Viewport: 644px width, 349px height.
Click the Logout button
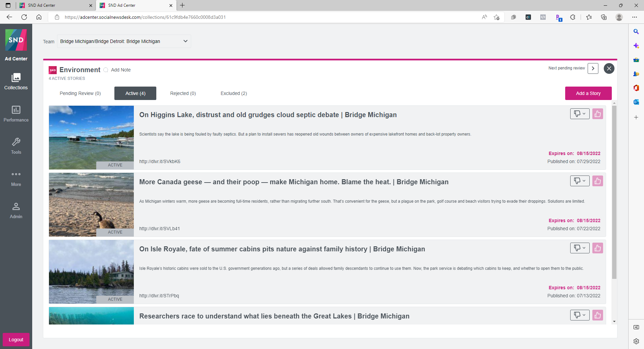point(16,340)
